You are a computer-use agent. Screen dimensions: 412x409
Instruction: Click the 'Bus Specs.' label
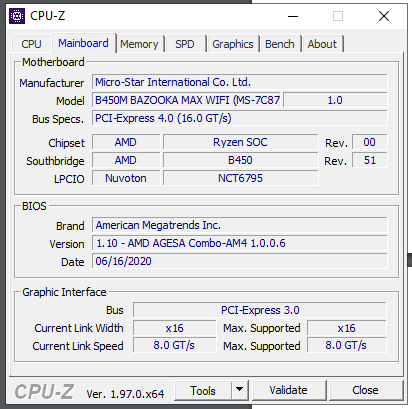pyautogui.click(x=58, y=119)
